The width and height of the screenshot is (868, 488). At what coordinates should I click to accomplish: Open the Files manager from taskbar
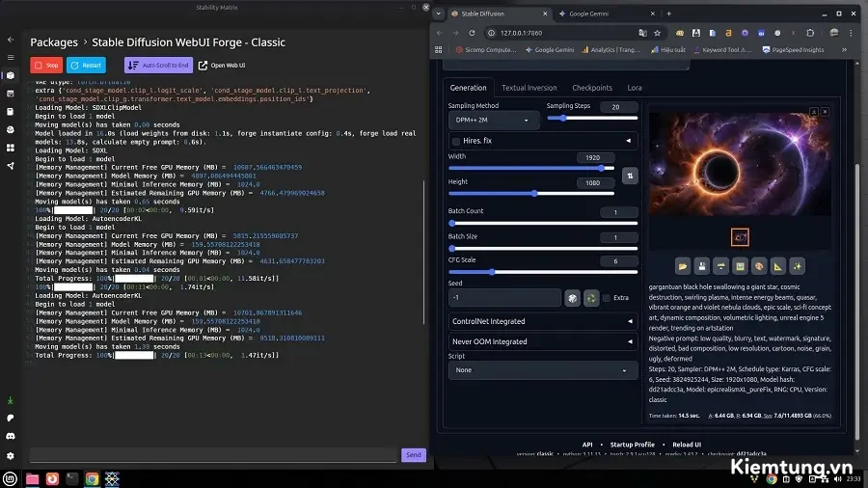32,478
